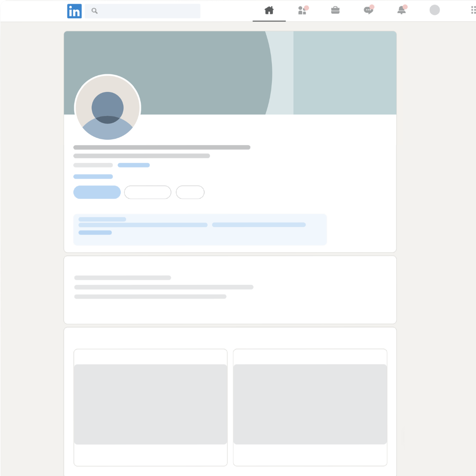
Task: Focus the search input field
Action: (x=142, y=11)
